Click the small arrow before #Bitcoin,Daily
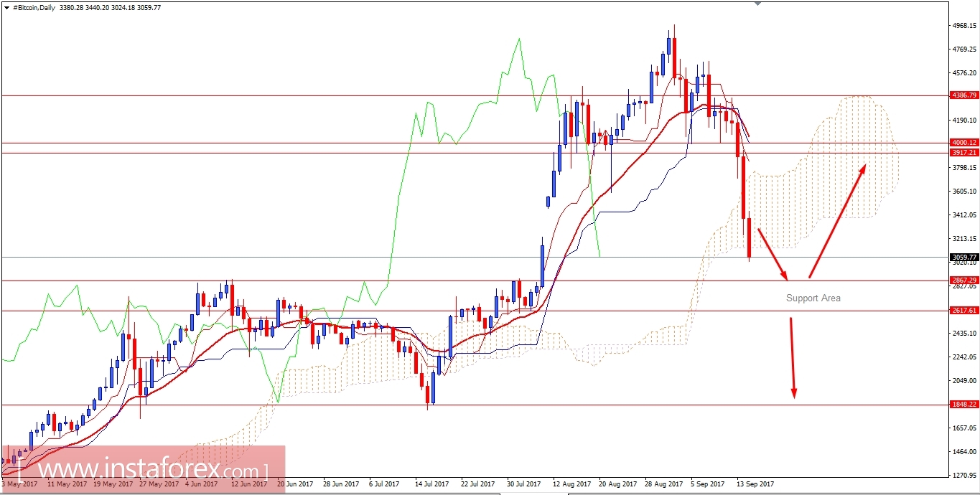980x495 pixels. 6,6
